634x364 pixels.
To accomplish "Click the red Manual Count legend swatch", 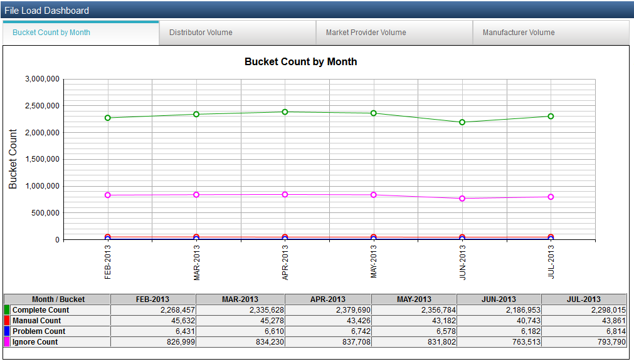I will pos(7,320).
